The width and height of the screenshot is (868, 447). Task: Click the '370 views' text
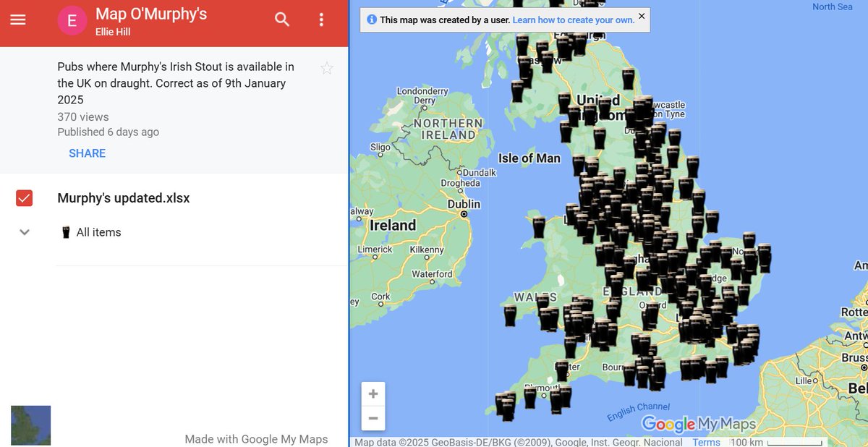point(83,116)
